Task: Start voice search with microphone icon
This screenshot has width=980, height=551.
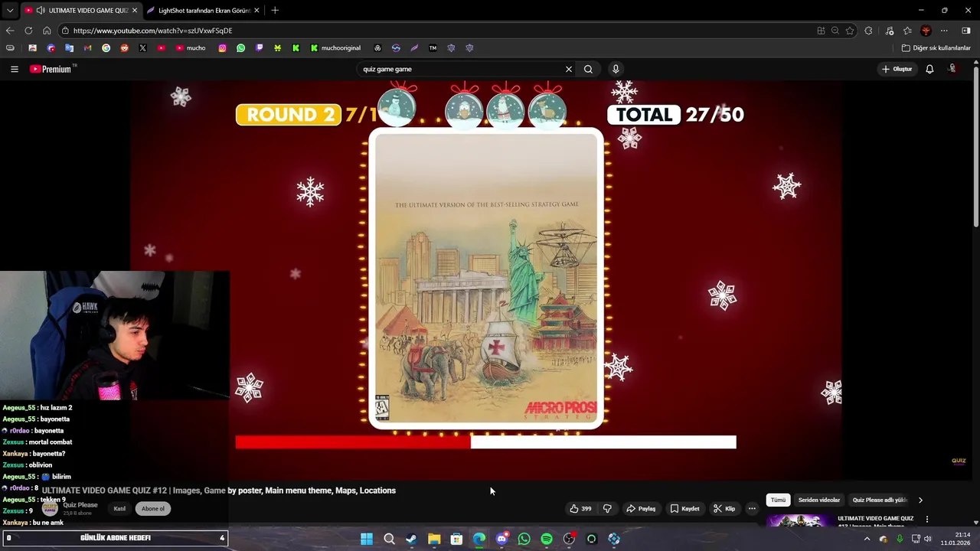Action: coord(616,69)
